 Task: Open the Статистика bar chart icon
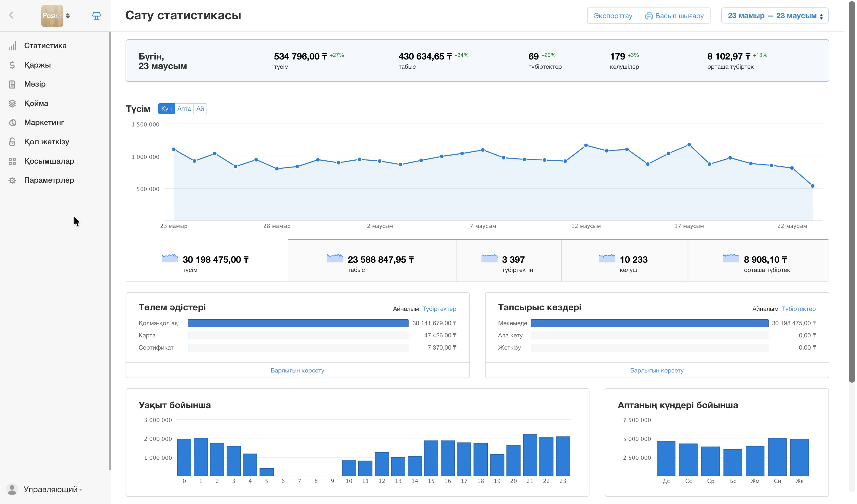pyautogui.click(x=12, y=46)
